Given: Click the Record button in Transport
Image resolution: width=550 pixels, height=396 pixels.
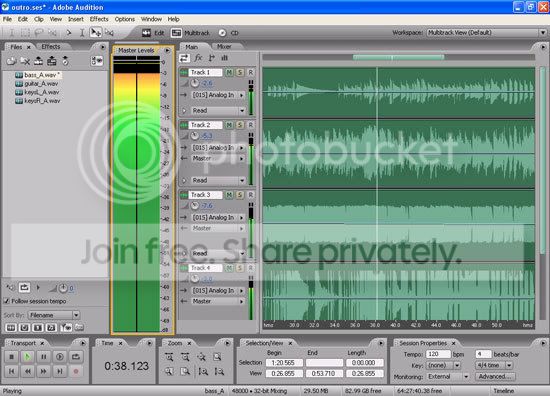Looking at the screenshot, I should click(x=76, y=371).
